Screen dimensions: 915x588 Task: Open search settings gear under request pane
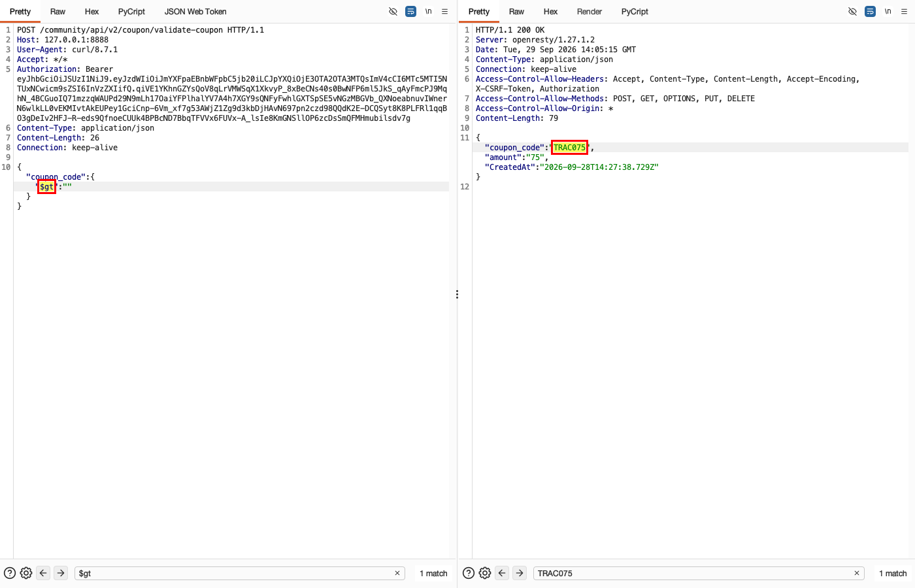pyautogui.click(x=26, y=573)
